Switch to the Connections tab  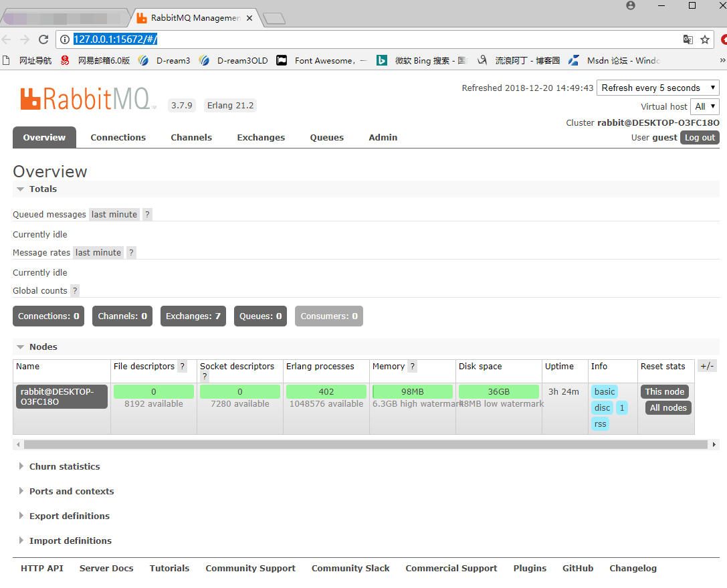tap(118, 137)
